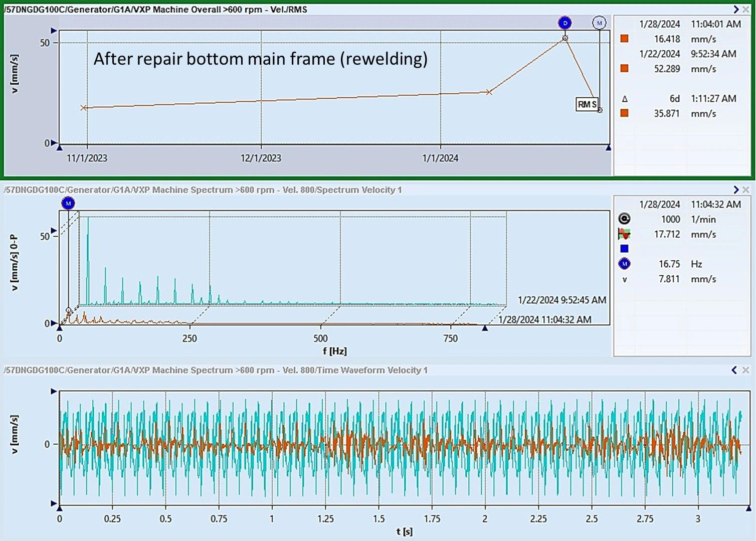Click the 9:52:34 AM timestamp in trend legend
756x541 pixels.
point(713,54)
